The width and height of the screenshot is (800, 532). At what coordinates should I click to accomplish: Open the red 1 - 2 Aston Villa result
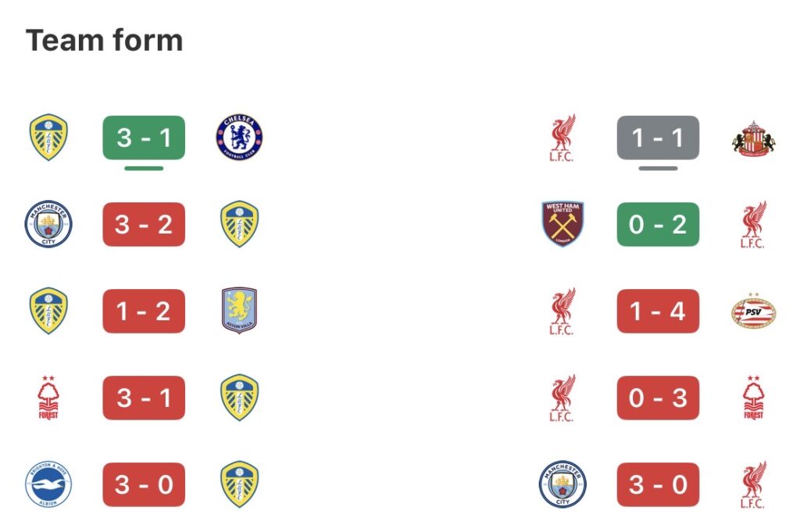144,311
